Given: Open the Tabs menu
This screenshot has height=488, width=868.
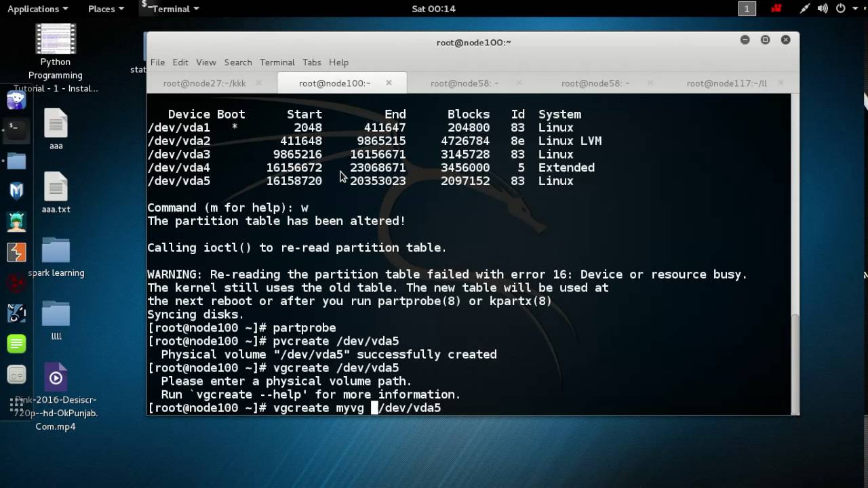Looking at the screenshot, I should point(312,62).
